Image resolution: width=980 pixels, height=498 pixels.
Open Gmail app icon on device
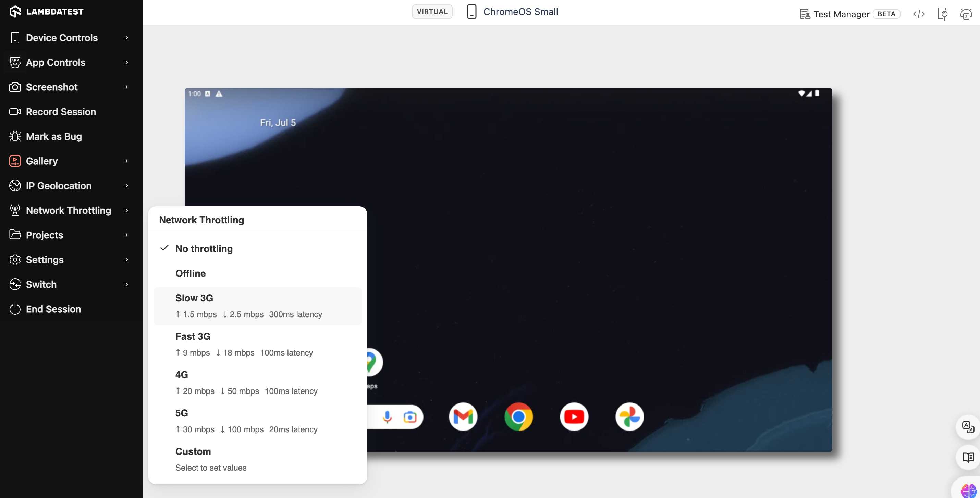(x=463, y=416)
